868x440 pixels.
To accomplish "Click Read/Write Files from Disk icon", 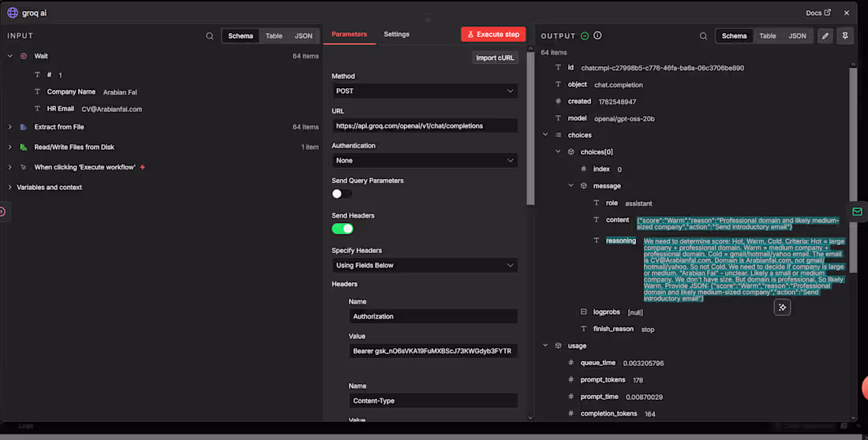I will pos(24,147).
